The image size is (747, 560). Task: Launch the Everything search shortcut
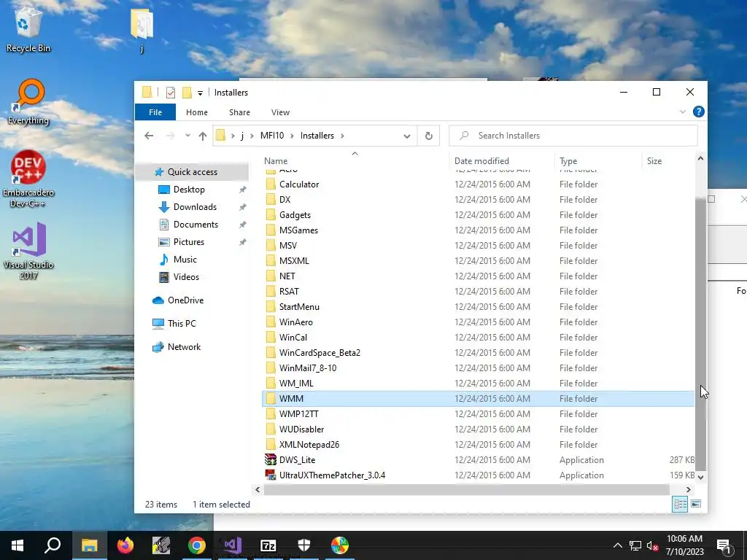[28, 102]
